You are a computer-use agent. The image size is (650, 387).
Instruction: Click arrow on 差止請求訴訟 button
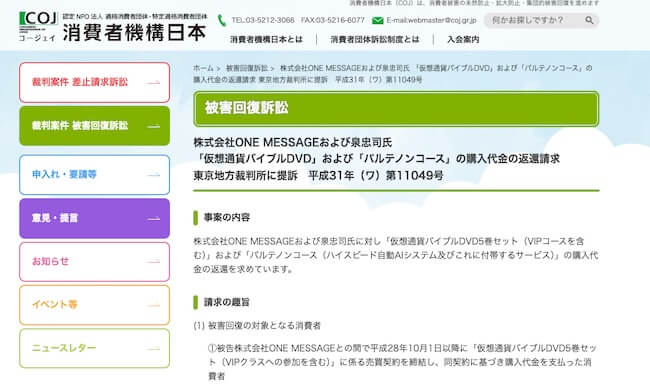pos(153,83)
